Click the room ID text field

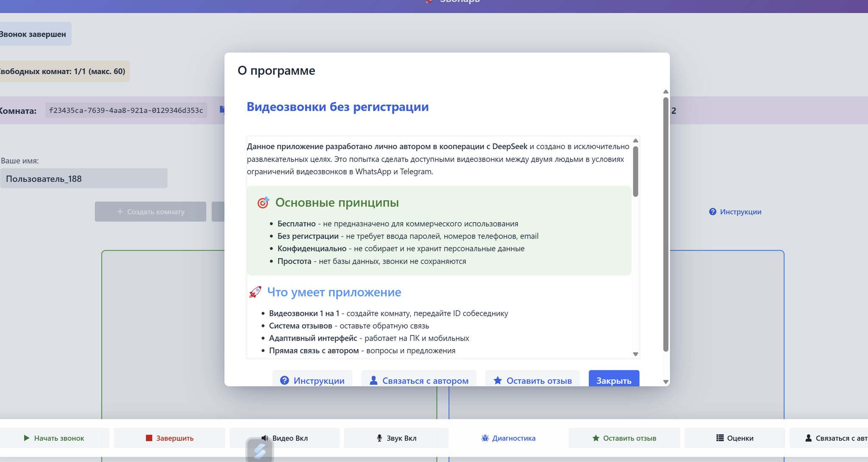pos(126,111)
